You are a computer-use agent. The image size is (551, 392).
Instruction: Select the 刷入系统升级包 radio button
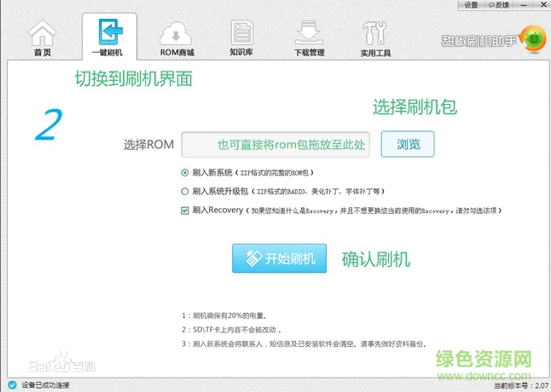point(185,191)
